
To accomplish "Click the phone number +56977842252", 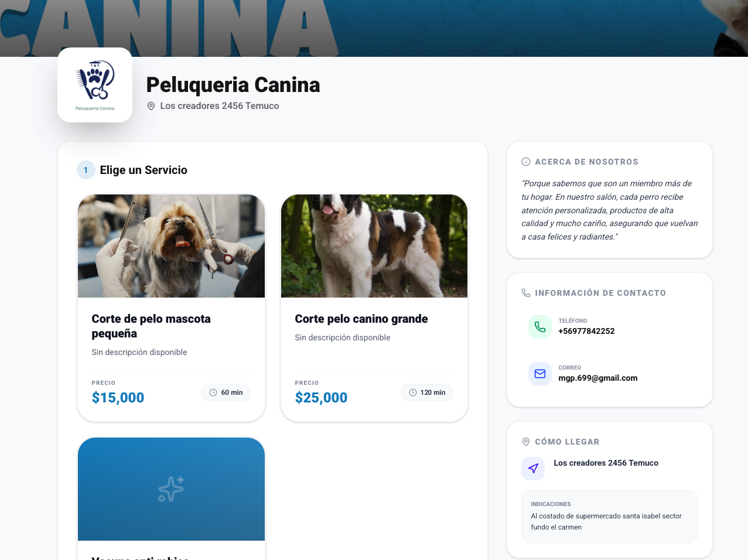I will click(586, 331).
